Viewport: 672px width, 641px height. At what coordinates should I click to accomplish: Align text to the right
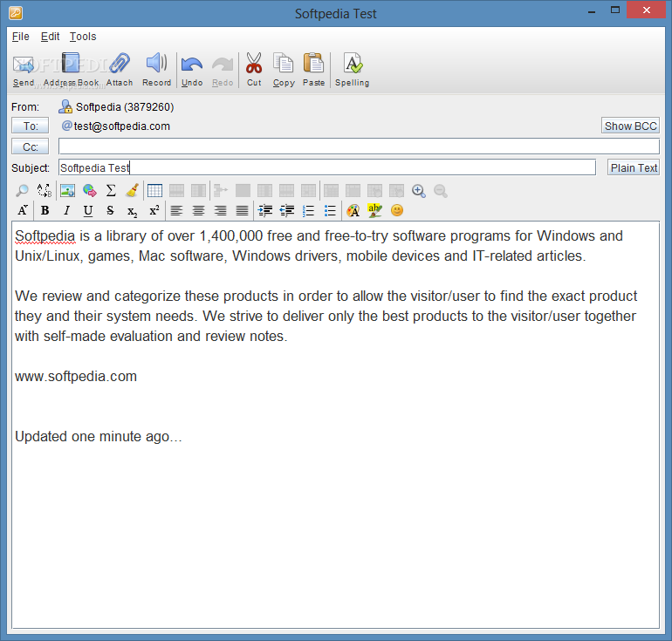point(220,210)
